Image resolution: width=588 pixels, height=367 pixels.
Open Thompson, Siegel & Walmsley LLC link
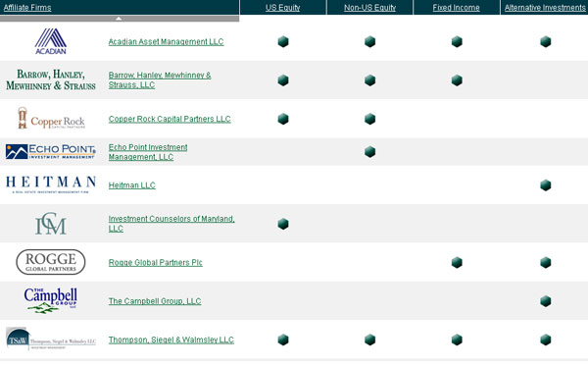[171, 340]
